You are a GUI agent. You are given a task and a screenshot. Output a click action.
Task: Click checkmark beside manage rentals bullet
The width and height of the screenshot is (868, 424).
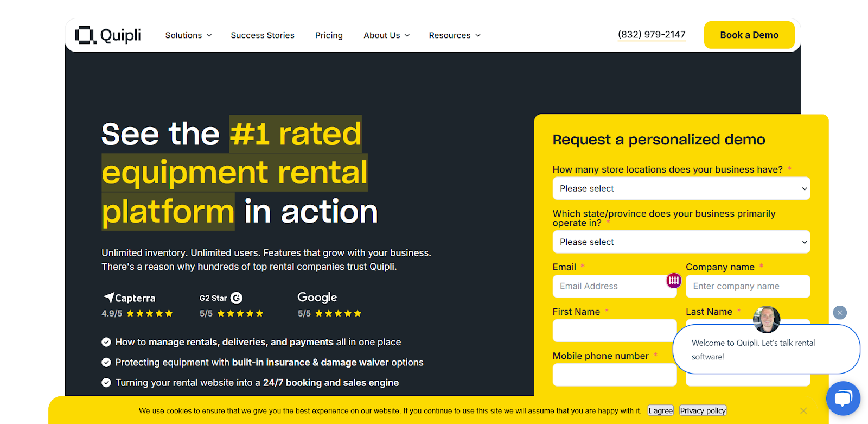(x=106, y=342)
